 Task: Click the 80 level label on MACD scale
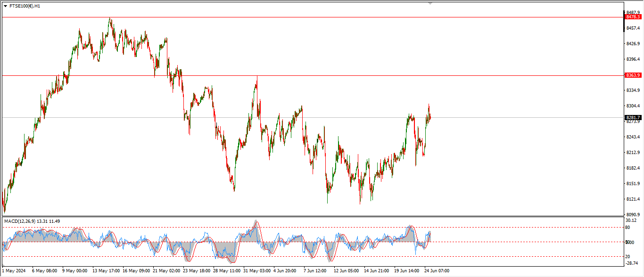(628, 227)
